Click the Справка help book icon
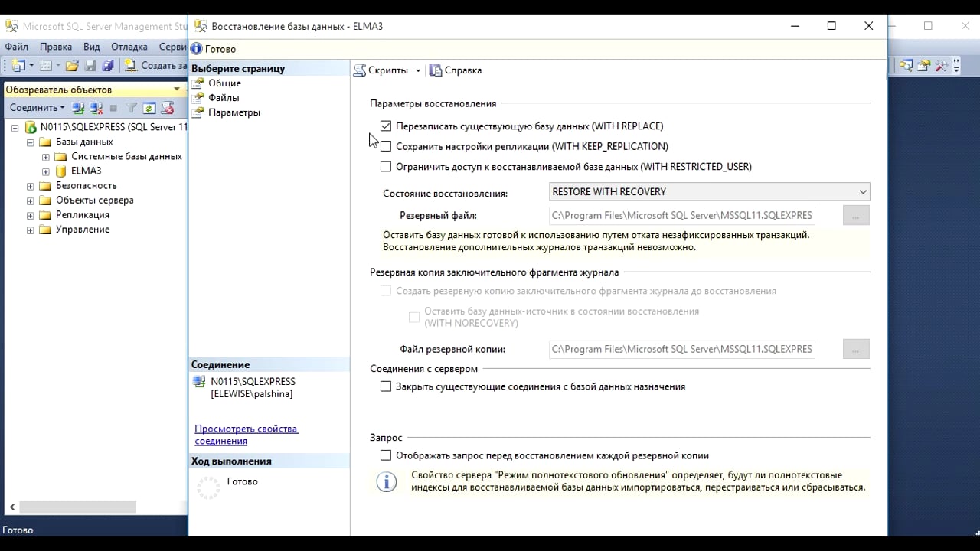 coord(436,70)
